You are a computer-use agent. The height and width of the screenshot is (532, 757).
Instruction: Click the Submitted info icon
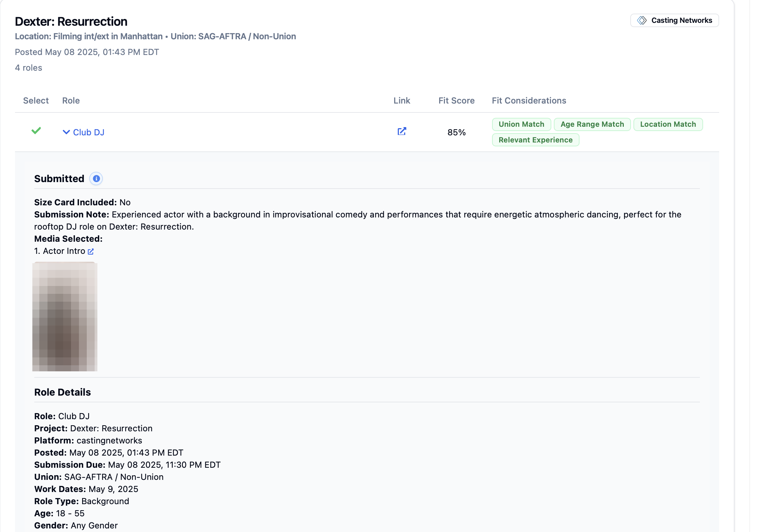pos(96,179)
